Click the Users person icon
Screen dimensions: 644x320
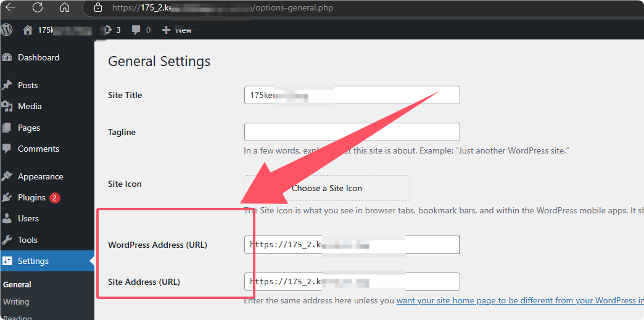pyautogui.click(x=7, y=218)
